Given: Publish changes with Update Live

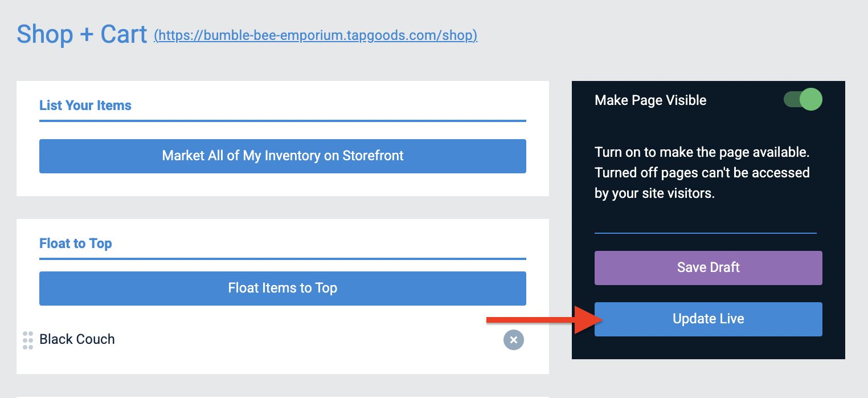Looking at the screenshot, I should pos(708,319).
